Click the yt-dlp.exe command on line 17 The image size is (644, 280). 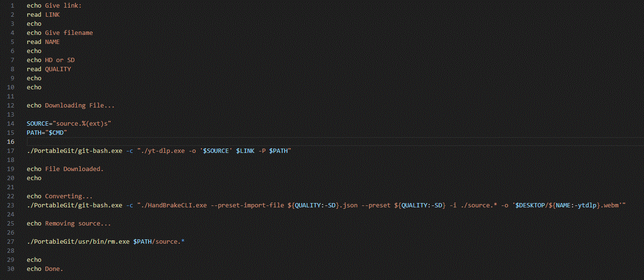[159, 151]
